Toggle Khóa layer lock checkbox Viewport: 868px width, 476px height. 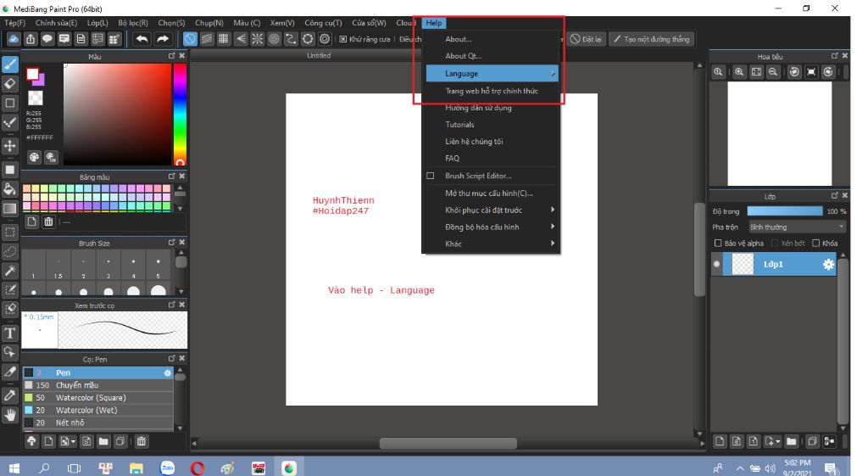click(x=815, y=243)
